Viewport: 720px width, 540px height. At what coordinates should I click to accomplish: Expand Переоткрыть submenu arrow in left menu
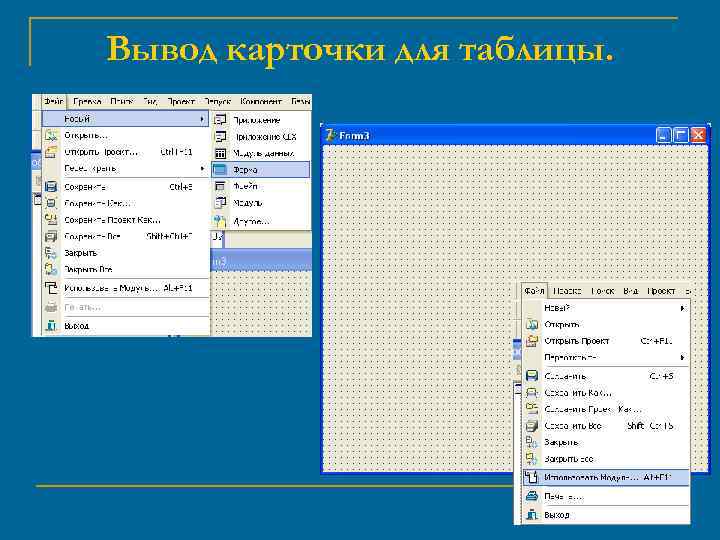click(x=202, y=169)
